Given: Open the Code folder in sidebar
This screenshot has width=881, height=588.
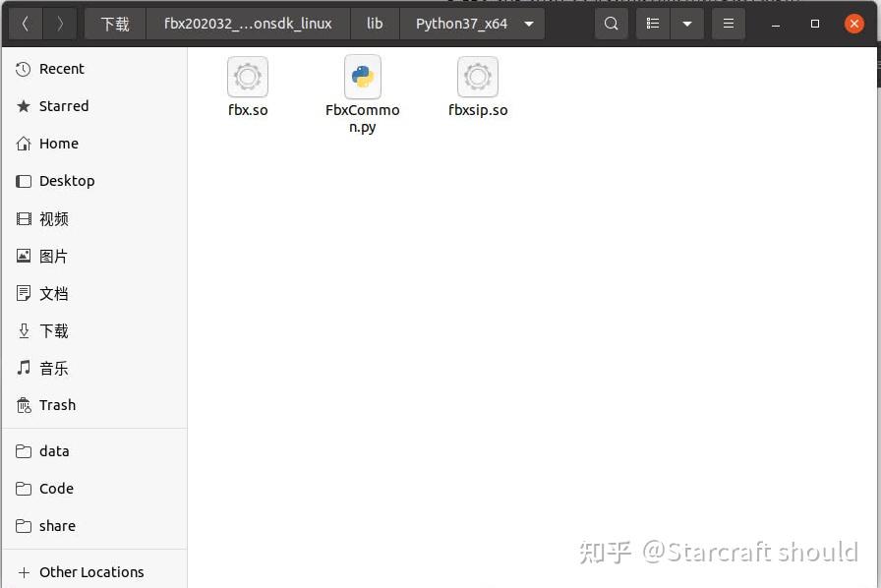Looking at the screenshot, I should (x=58, y=489).
